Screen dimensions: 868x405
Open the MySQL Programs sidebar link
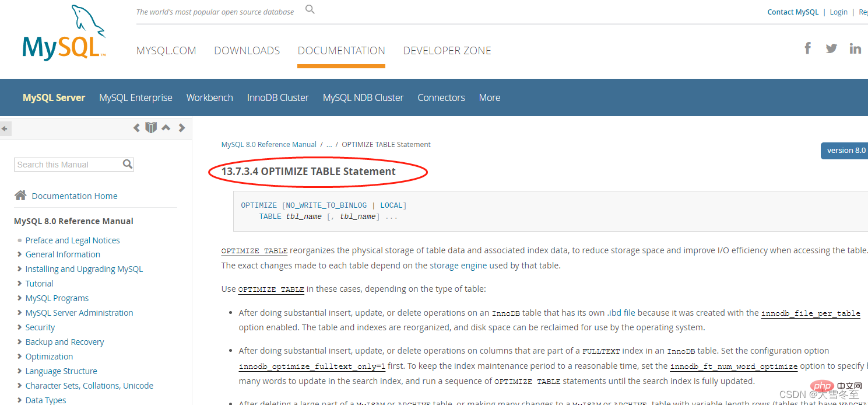[x=57, y=298]
